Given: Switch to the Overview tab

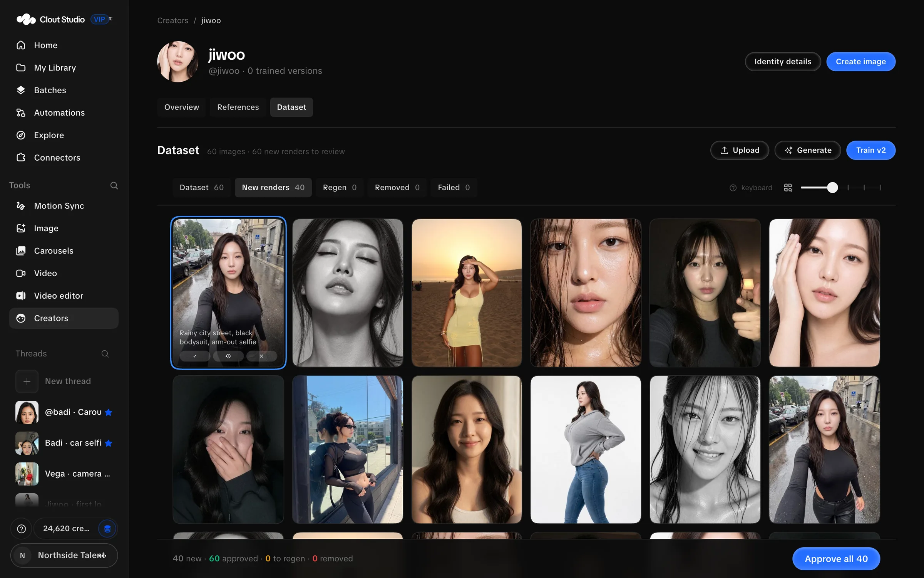Looking at the screenshot, I should [182, 107].
